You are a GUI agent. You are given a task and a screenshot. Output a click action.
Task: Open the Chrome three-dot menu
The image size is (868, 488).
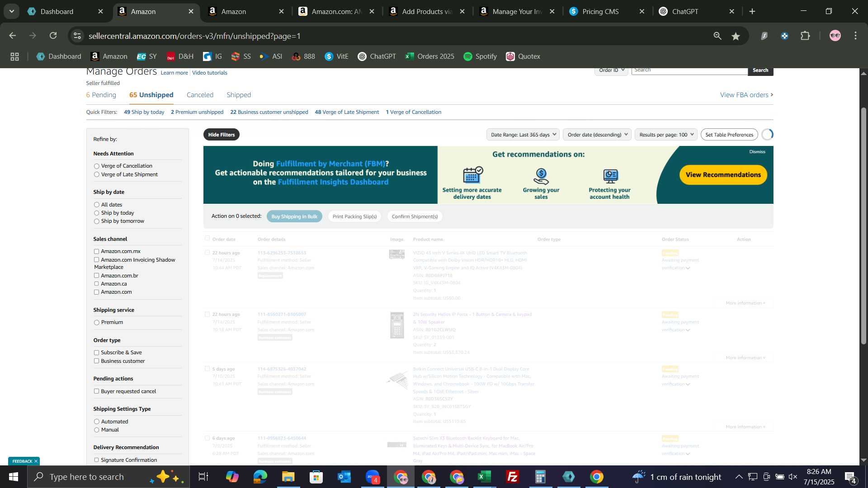pyautogui.click(x=856, y=36)
